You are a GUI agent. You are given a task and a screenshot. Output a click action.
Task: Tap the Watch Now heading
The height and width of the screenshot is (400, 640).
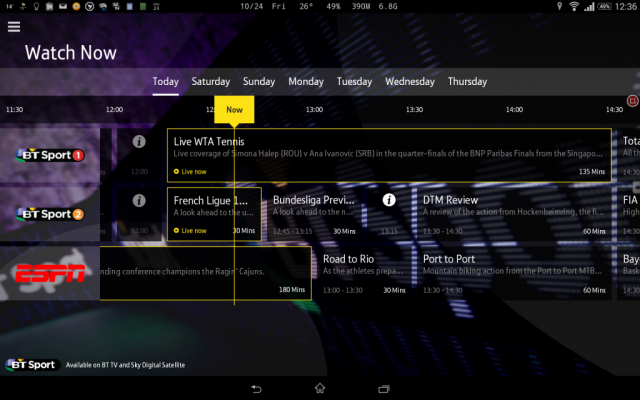[71, 53]
